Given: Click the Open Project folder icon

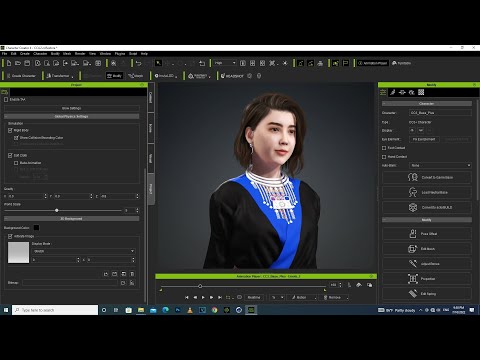Looking at the screenshot, I should click(x=18, y=63).
